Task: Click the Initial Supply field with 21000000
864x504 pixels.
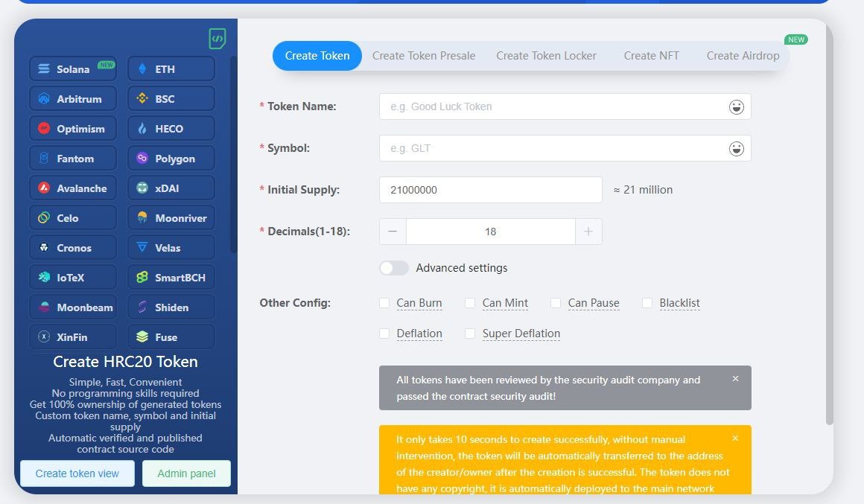Action: [x=490, y=190]
